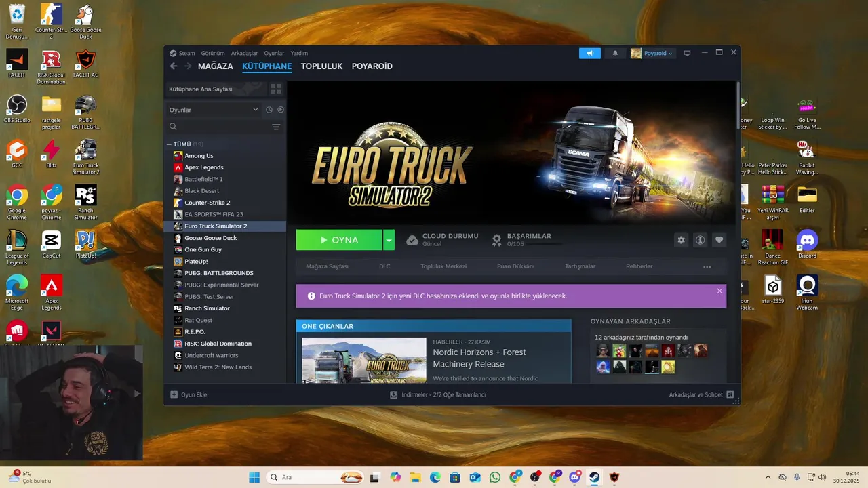
Task: Select PUBG: BATTLEGROUNDS in the library
Action: coord(225,273)
